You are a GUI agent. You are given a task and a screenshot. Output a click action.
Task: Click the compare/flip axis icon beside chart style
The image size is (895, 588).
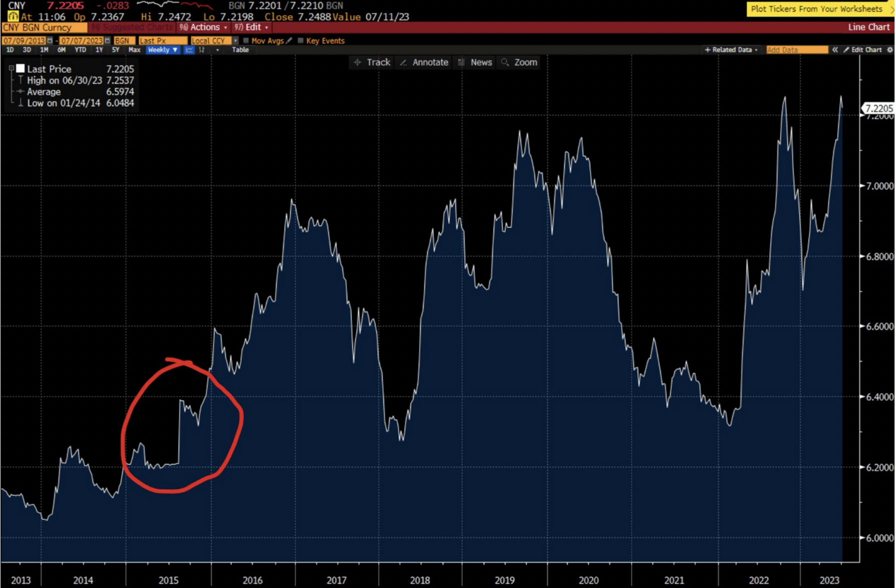coord(202,50)
